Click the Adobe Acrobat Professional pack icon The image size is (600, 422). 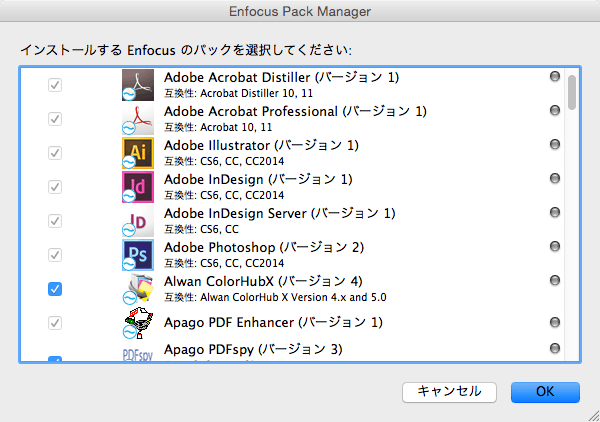(138, 119)
